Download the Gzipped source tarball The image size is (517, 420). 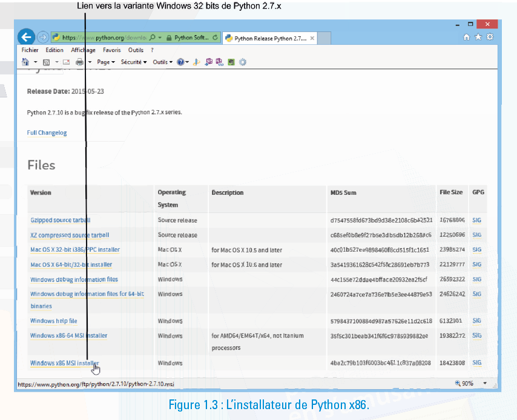tap(61, 220)
